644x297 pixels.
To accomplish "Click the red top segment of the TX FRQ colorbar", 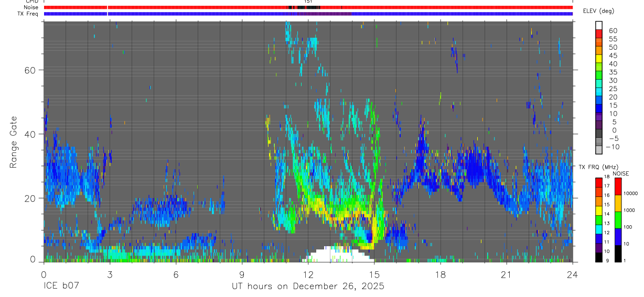I will tap(598, 182).
